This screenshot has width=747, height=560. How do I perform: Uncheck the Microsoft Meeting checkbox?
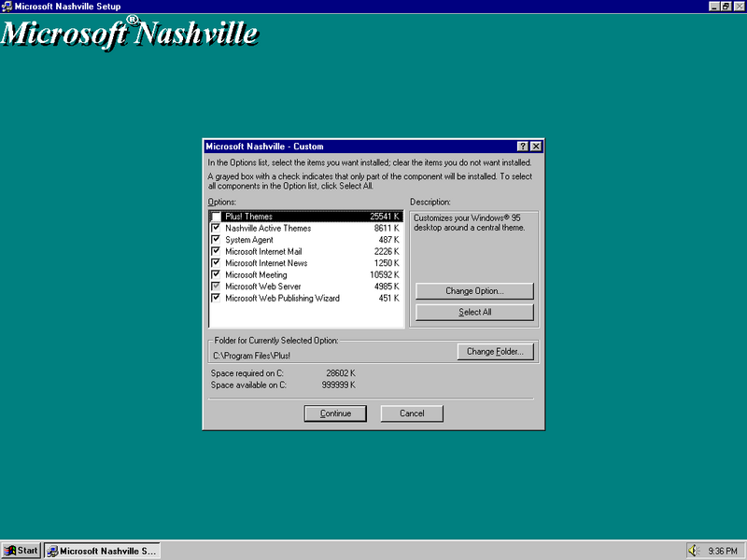pos(216,274)
